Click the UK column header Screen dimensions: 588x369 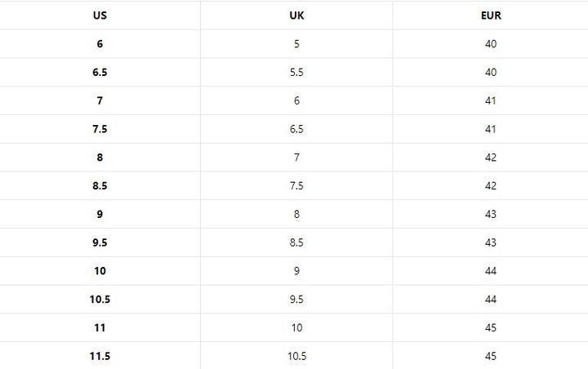(x=296, y=16)
